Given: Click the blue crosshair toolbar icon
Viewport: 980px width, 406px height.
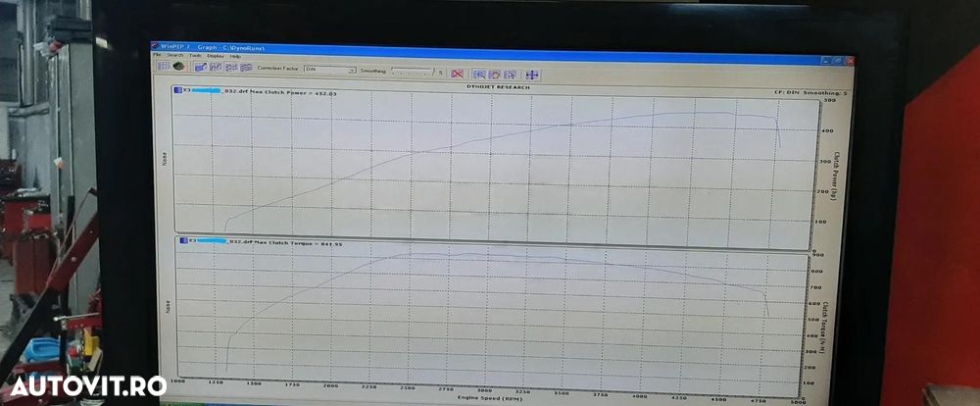Looking at the screenshot, I should click(x=532, y=75).
